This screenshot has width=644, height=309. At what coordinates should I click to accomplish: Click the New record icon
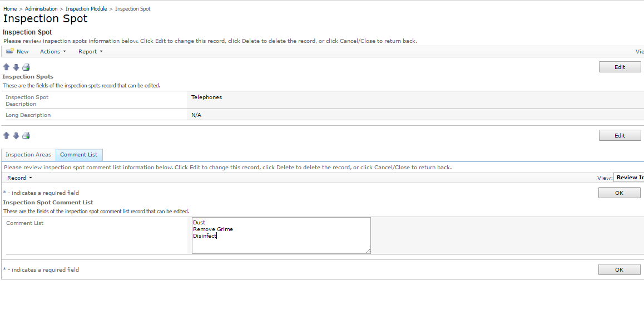[x=10, y=51]
